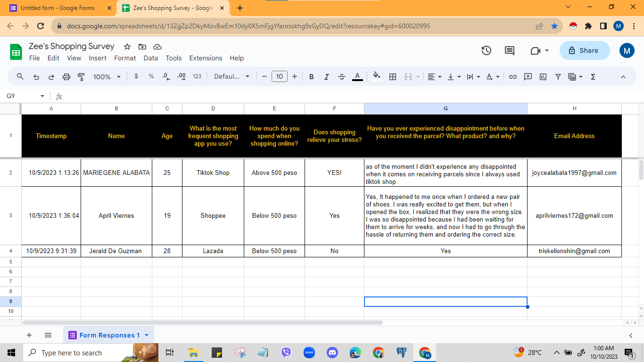The width and height of the screenshot is (644, 362).
Task: Select the Functions (Σ) icon
Action: pyautogui.click(x=593, y=76)
